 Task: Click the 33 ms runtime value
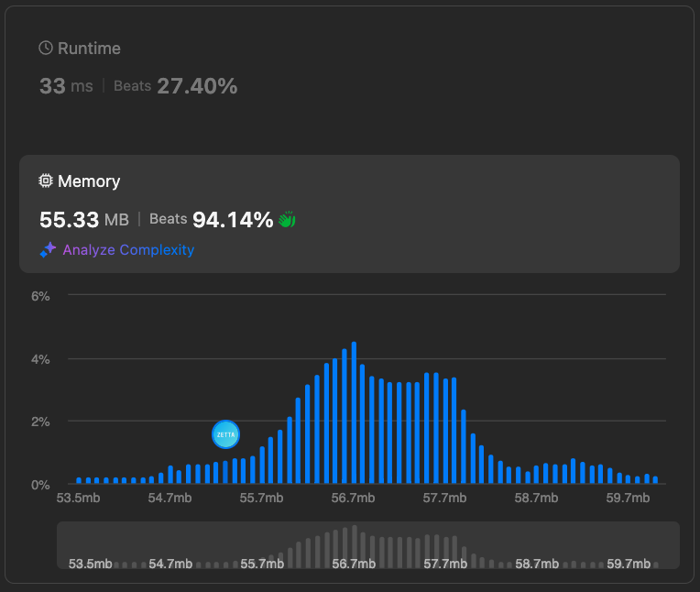[66, 87]
